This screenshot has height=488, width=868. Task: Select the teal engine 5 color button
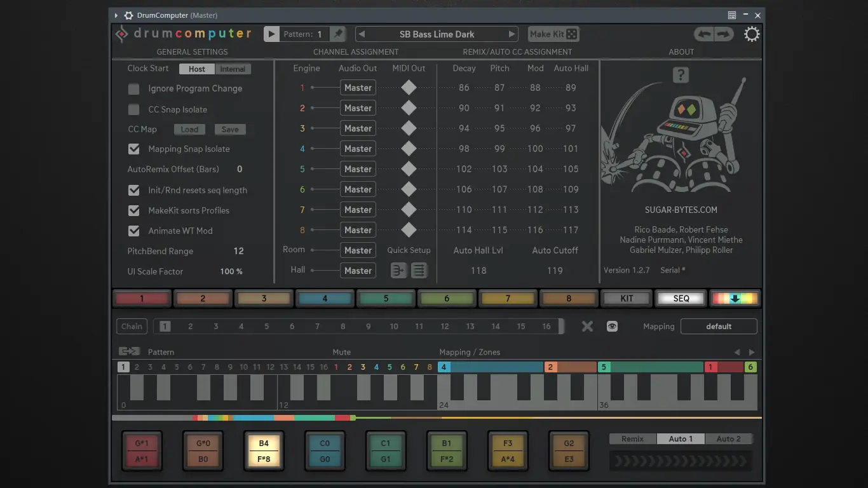pos(386,299)
